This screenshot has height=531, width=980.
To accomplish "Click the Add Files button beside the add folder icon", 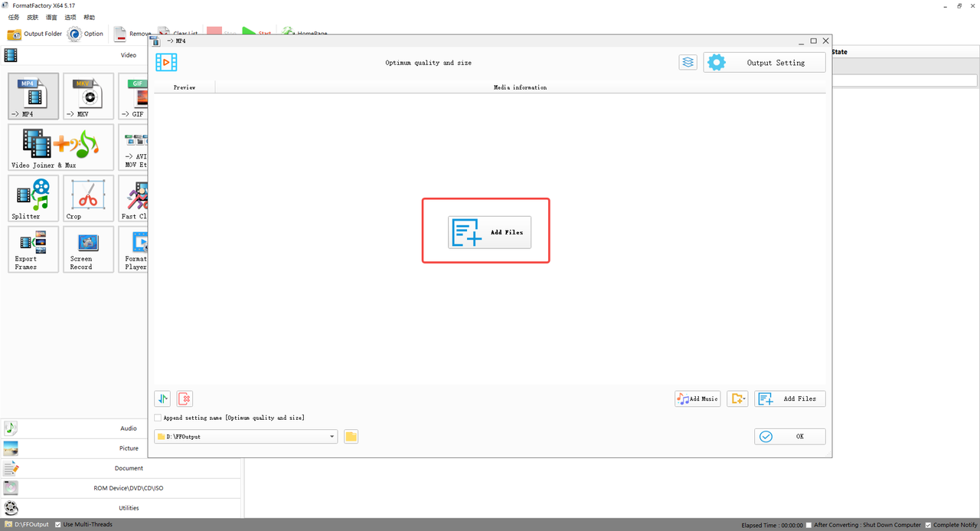I will pyautogui.click(x=790, y=398).
